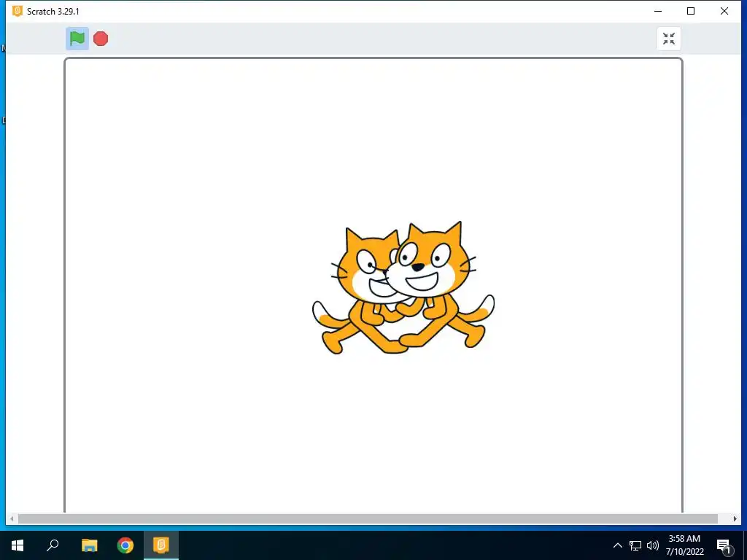Minimize the Scratch window
The height and width of the screenshot is (560, 747).
[x=658, y=11]
